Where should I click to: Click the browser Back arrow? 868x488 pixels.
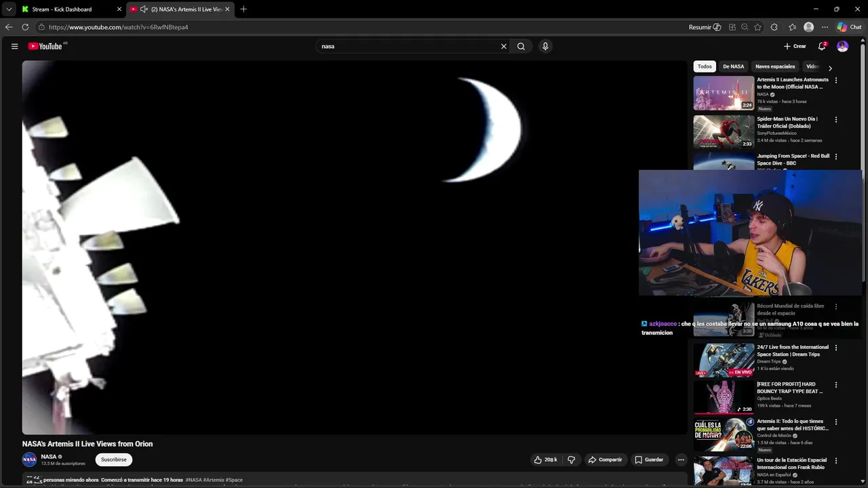pos(9,27)
